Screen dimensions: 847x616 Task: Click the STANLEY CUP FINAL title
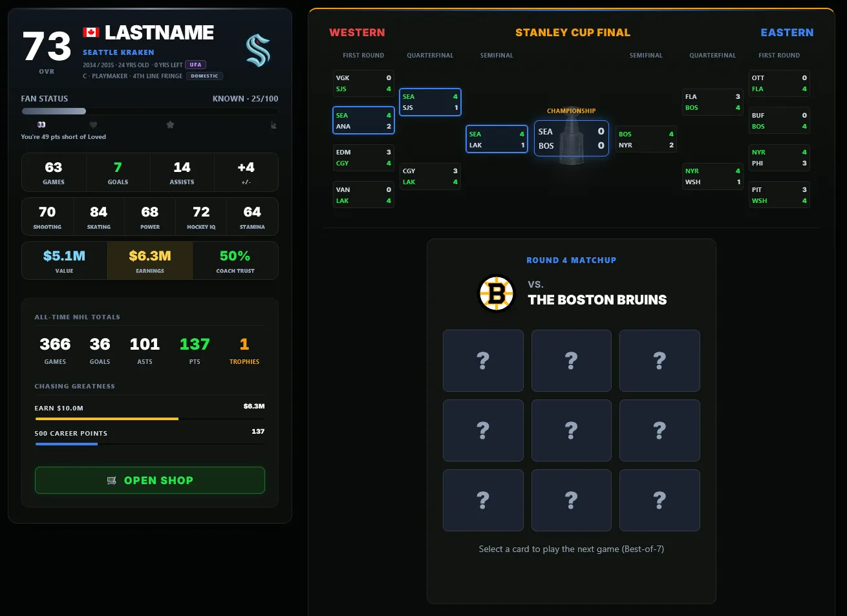(x=573, y=32)
